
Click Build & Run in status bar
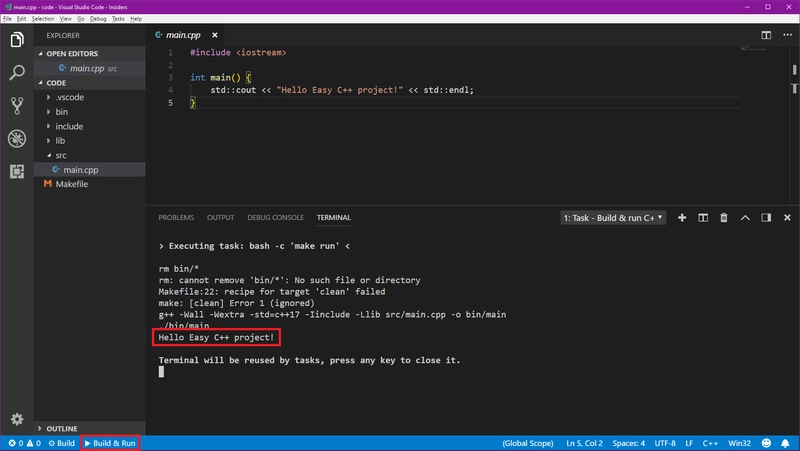[x=110, y=442]
